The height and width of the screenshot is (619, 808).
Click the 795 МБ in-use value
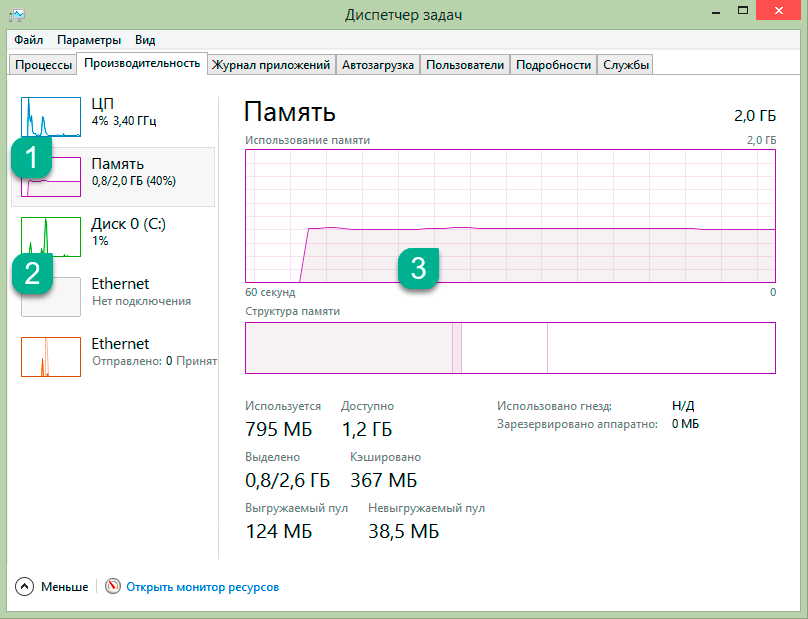(x=279, y=429)
